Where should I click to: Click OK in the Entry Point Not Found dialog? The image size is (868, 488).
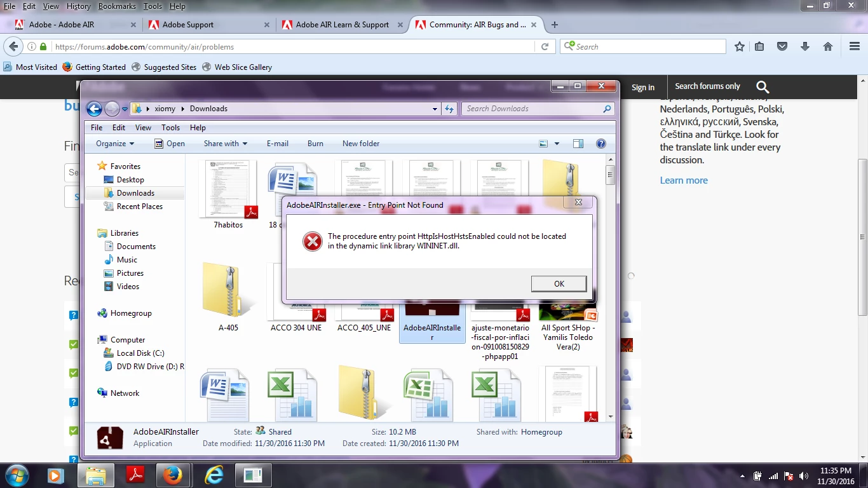pyautogui.click(x=559, y=283)
